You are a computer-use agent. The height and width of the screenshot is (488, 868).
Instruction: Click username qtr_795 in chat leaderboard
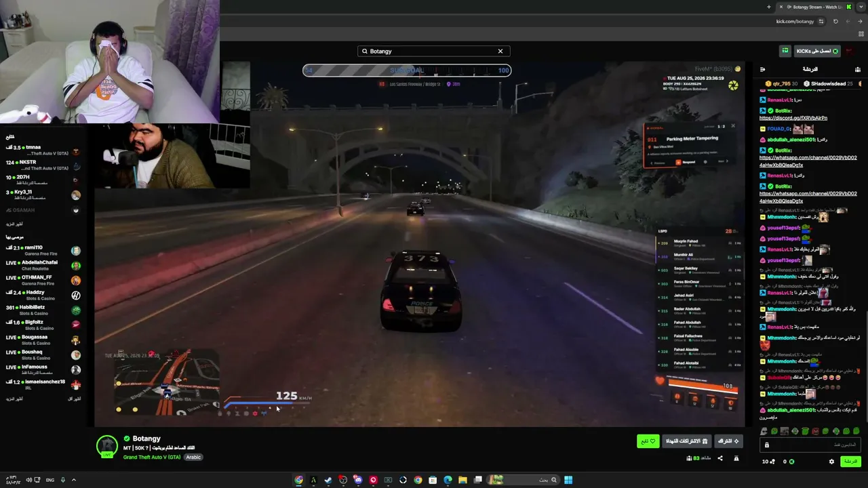[781, 84]
